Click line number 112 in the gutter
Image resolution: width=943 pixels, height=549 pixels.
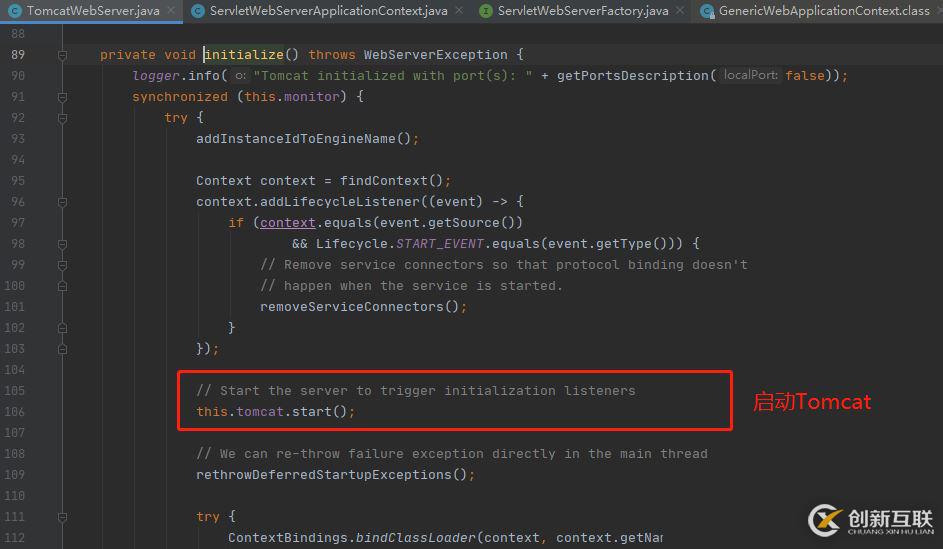[14, 538]
